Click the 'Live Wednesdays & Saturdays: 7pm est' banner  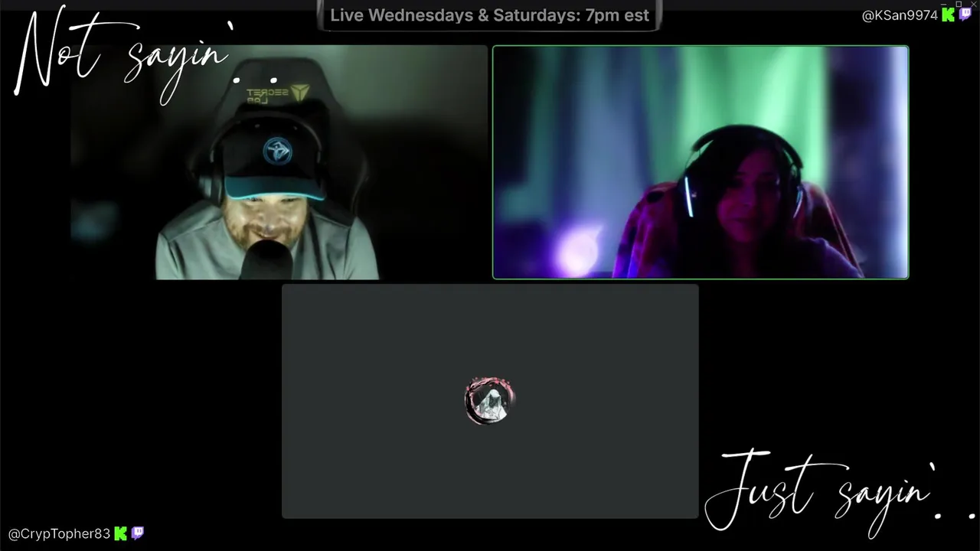[490, 15]
